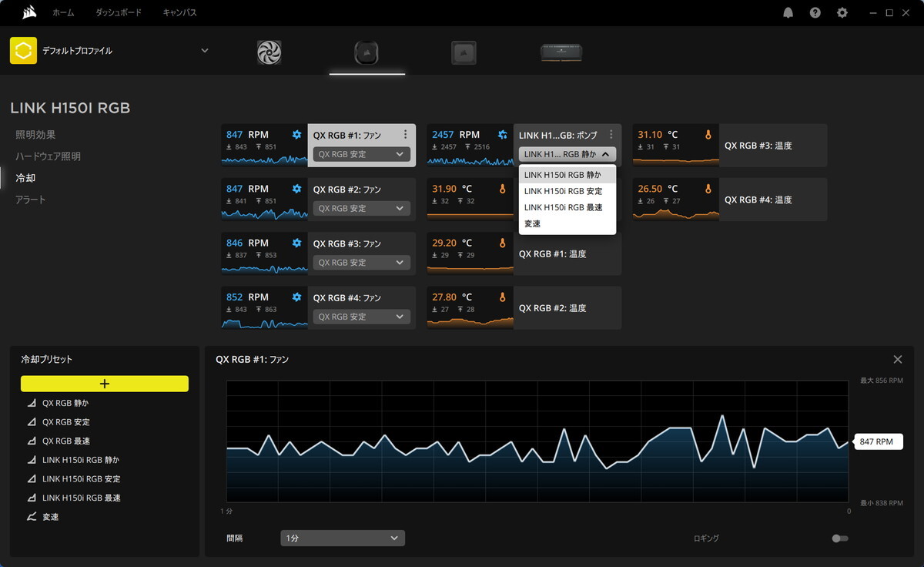Select the square pump cap device icon
Image resolution: width=924 pixels, height=567 pixels.
(x=464, y=52)
